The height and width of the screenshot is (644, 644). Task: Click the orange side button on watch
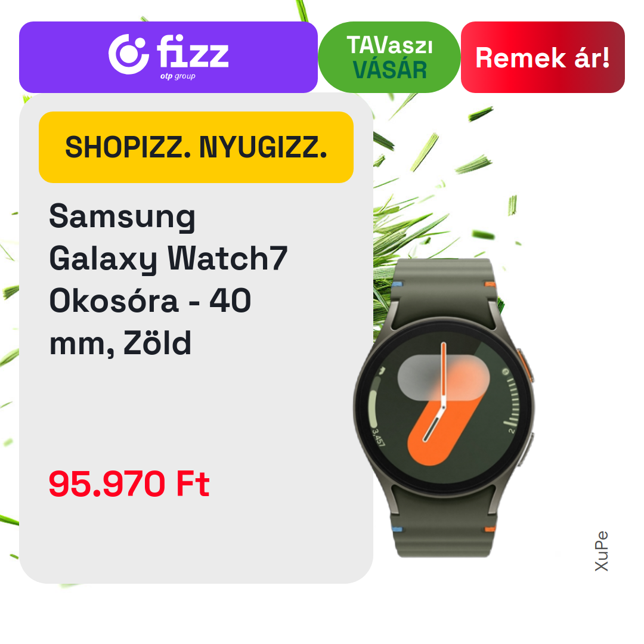tap(526, 365)
